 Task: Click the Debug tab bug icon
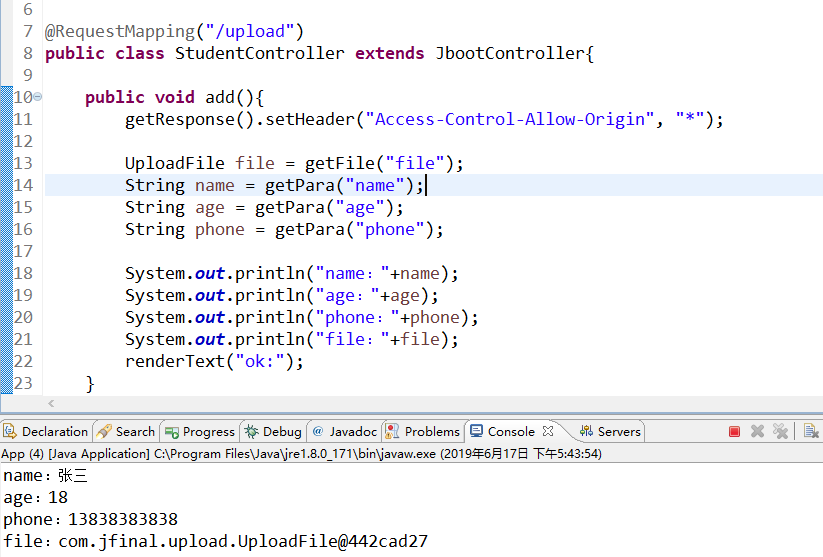tap(251, 432)
